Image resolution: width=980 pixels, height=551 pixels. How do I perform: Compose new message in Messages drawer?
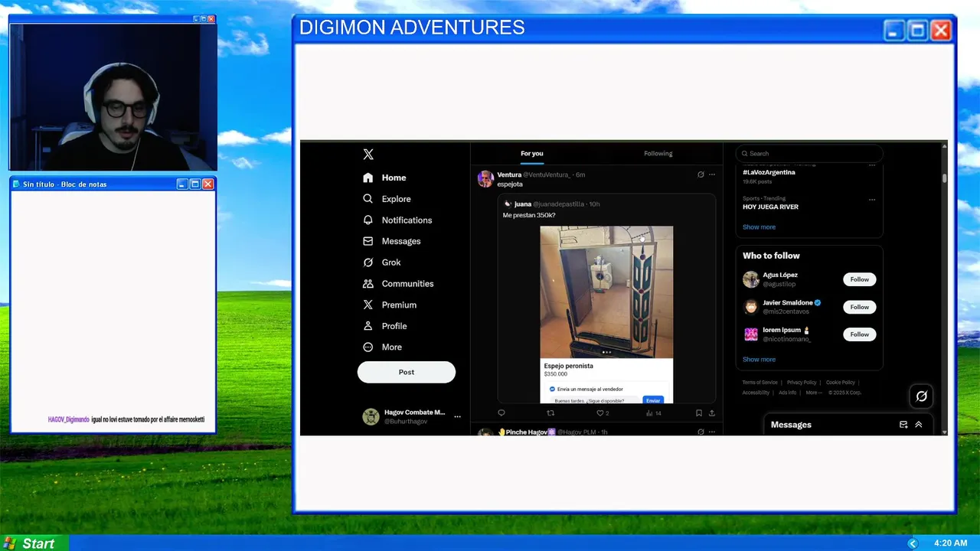click(903, 425)
